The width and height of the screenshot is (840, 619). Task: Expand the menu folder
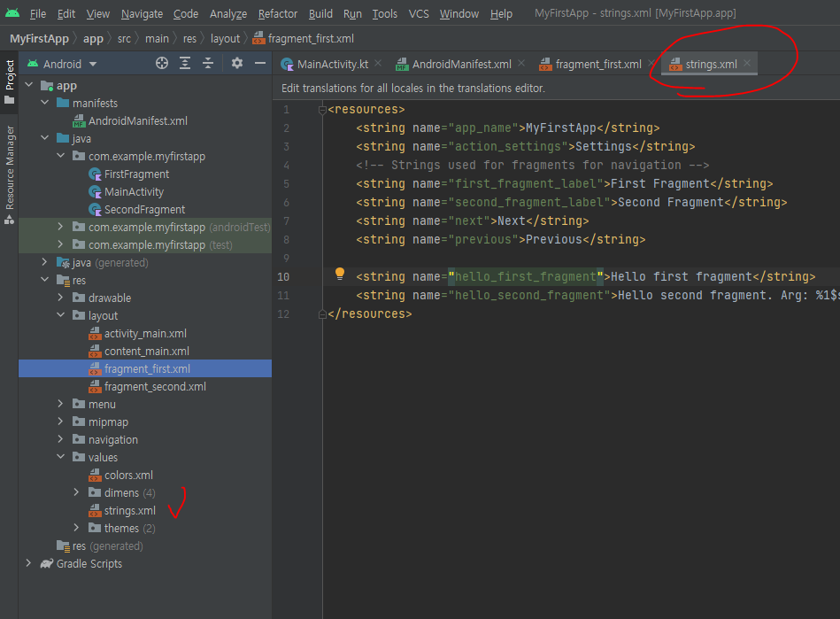pyautogui.click(x=60, y=404)
